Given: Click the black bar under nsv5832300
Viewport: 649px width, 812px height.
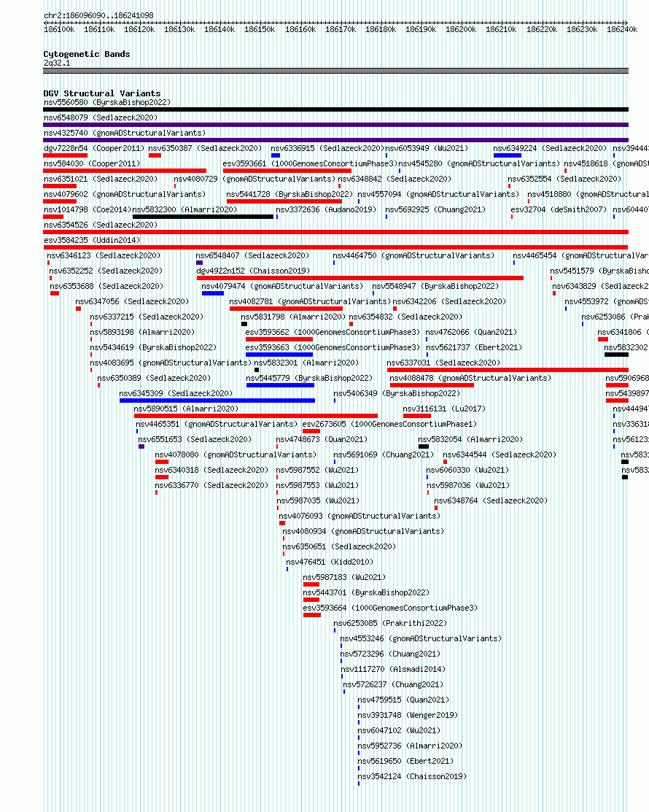Looking at the screenshot, I should 203,217.
